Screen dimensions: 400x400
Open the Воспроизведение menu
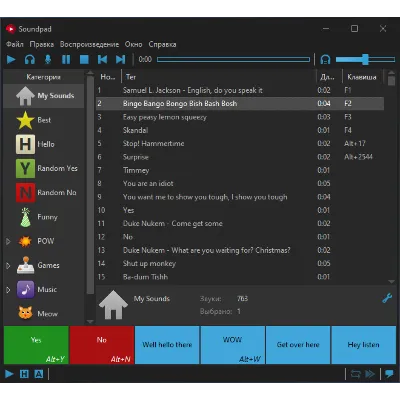89,44
